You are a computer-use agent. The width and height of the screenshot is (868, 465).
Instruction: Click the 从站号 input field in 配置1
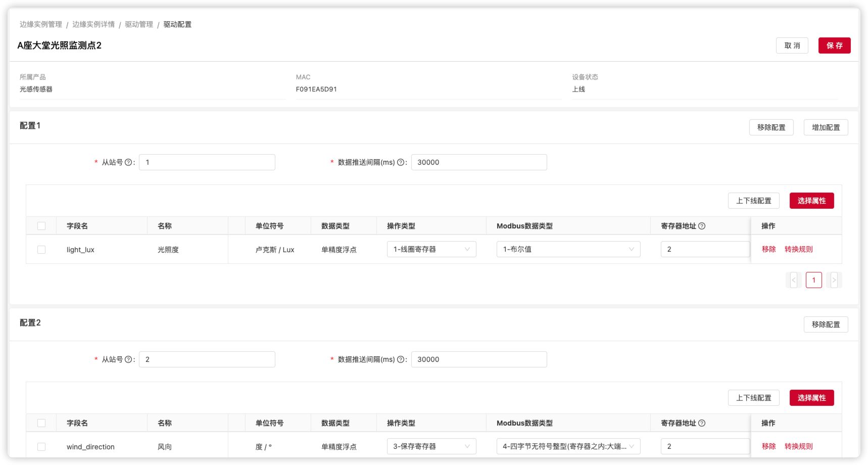coord(207,162)
